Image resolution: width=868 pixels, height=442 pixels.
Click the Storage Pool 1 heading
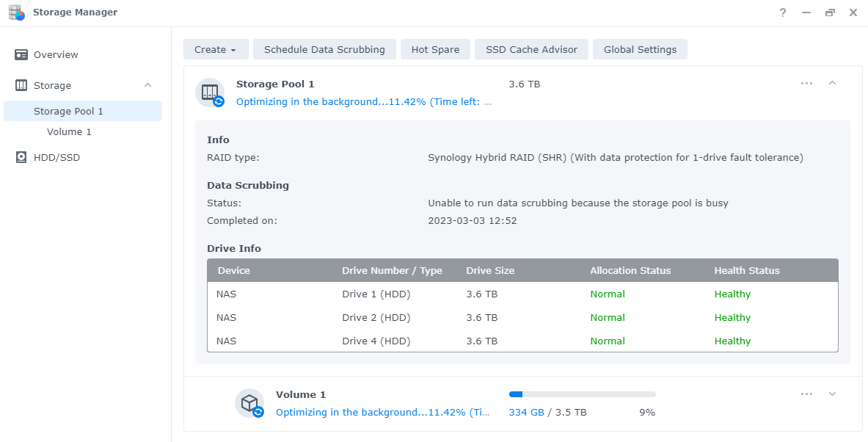coord(275,84)
